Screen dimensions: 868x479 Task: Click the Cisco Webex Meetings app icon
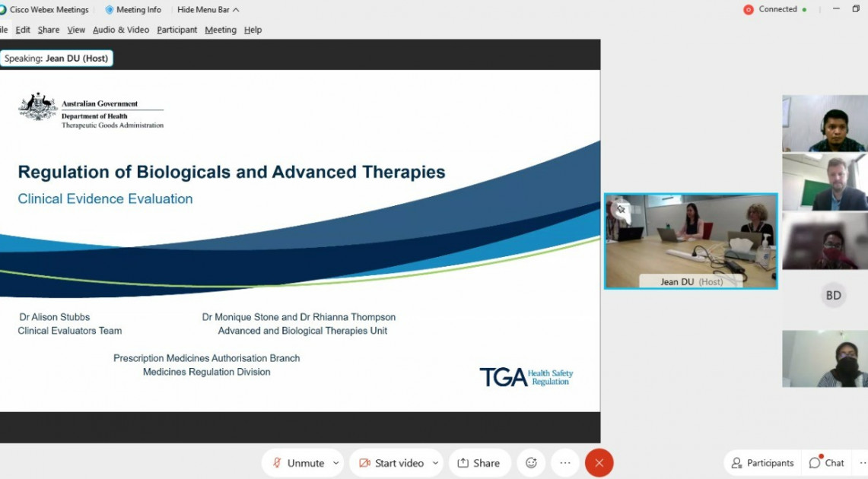pyautogui.click(x=3, y=10)
